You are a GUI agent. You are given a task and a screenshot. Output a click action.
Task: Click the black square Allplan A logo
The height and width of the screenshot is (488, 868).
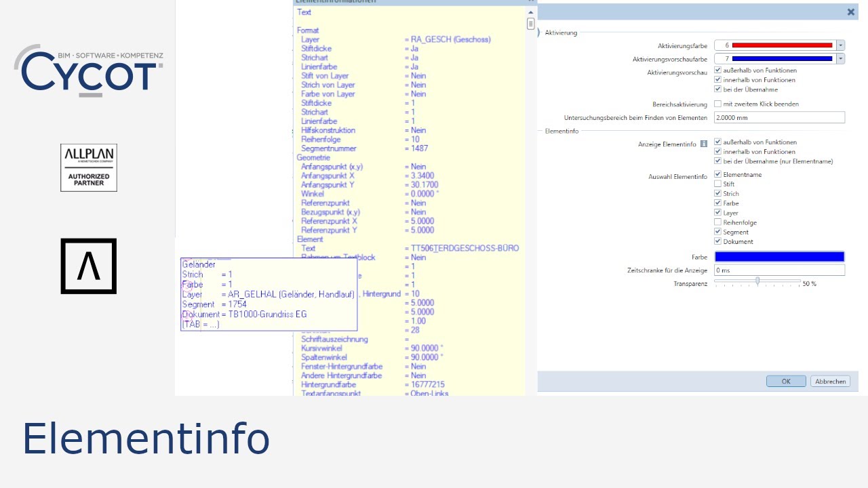[x=89, y=266]
